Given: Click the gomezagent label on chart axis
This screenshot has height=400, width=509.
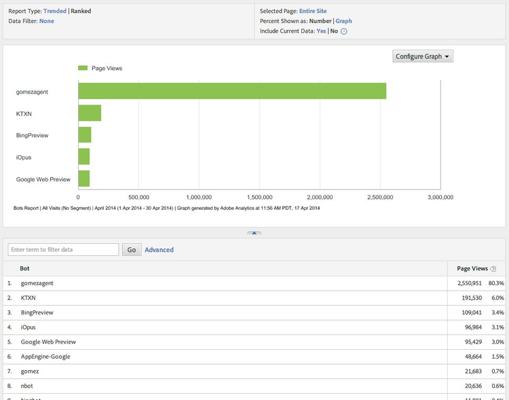Looking at the screenshot, I should 32,92.
